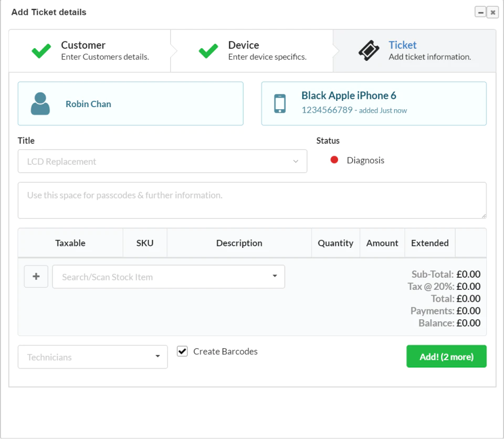Click the Add Ticket details window title
The width and height of the screenshot is (504, 439).
point(49,12)
